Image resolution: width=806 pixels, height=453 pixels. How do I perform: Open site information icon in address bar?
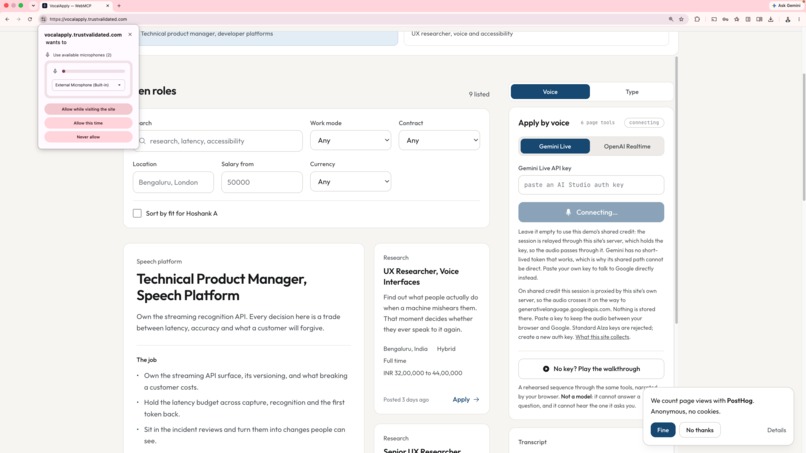(44, 19)
